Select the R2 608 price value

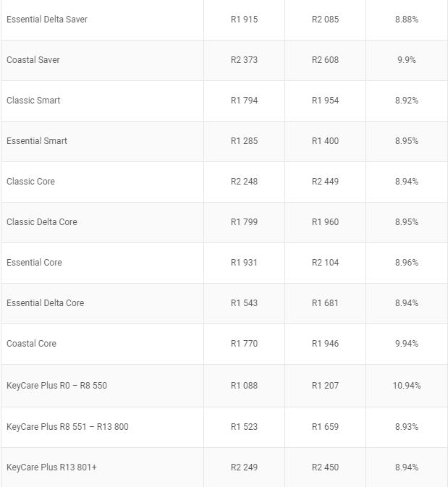(x=325, y=60)
